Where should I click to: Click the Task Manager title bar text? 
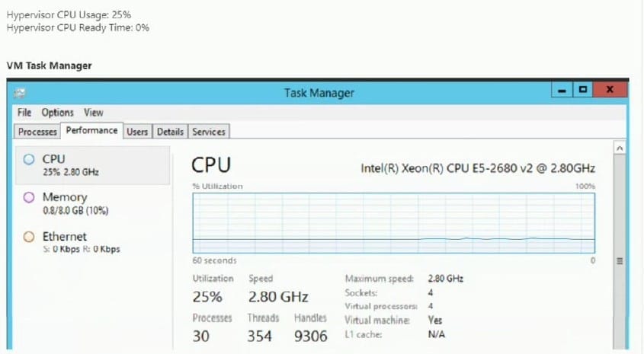pos(319,93)
